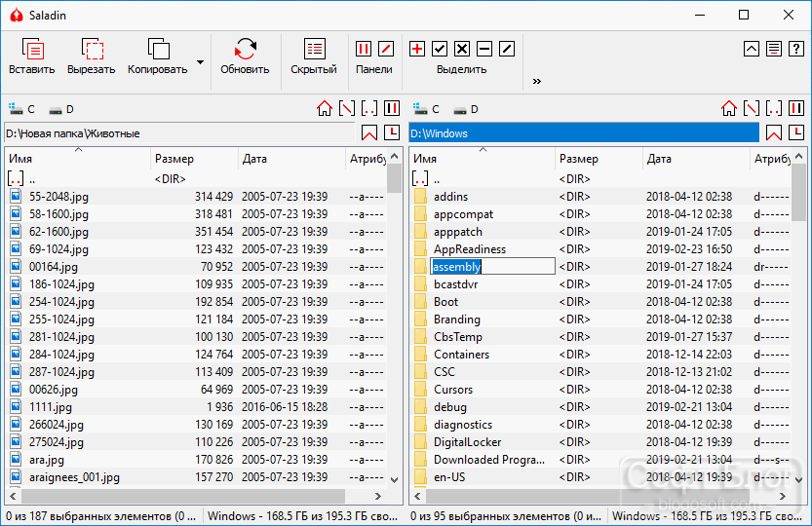The image size is (812, 526).
Task: Switch left panel to drive D
Action: pyautogui.click(x=61, y=109)
